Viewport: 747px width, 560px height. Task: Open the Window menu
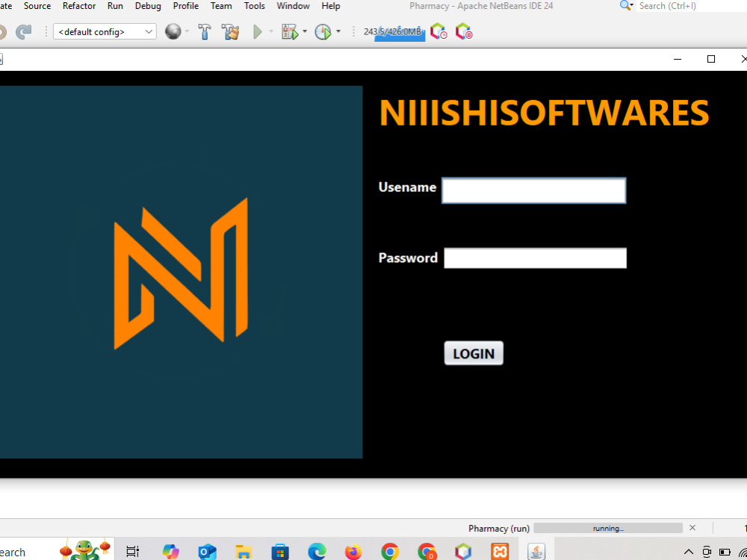[x=293, y=6]
